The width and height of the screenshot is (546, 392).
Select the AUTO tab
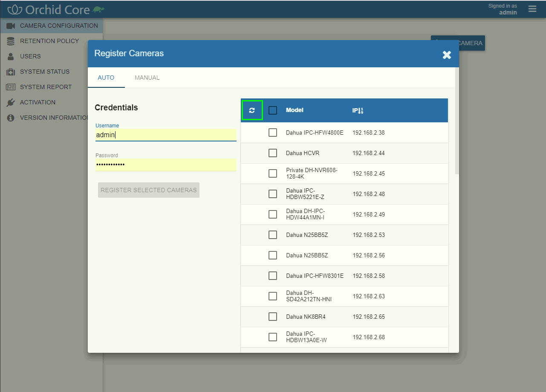[x=106, y=78]
